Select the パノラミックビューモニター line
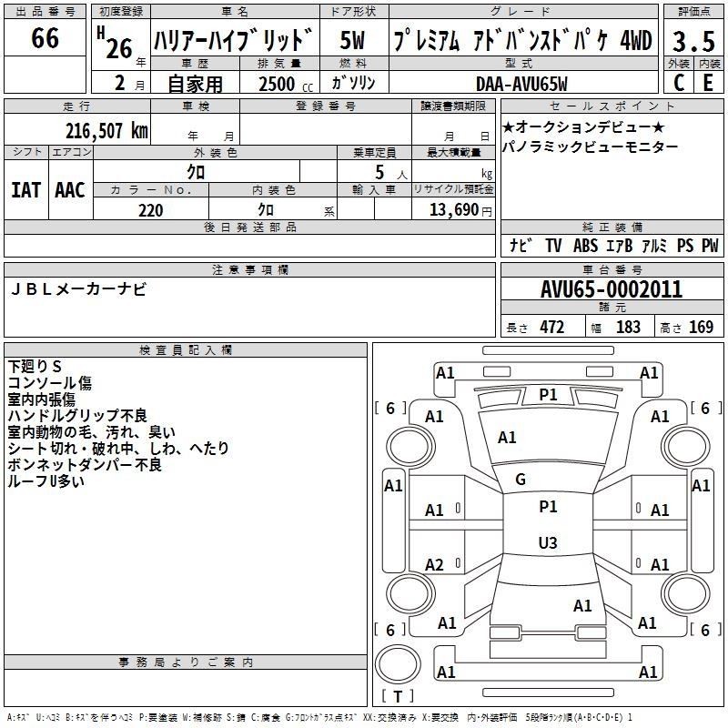The width and height of the screenshot is (728, 728). (x=590, y=147)
